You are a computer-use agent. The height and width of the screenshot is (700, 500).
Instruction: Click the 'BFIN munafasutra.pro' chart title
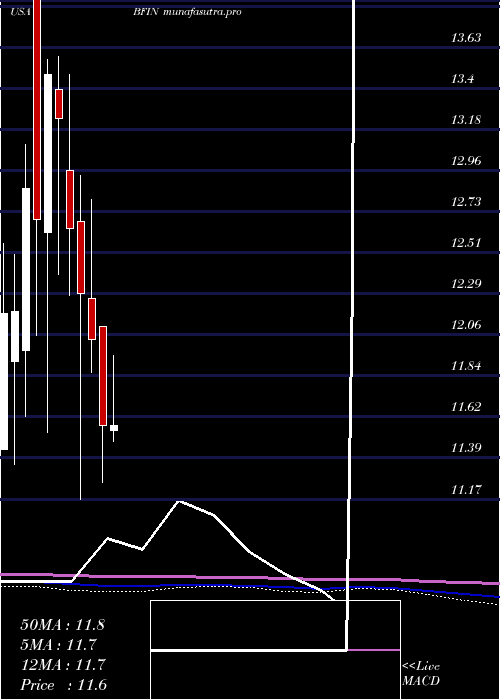point(187,12)
